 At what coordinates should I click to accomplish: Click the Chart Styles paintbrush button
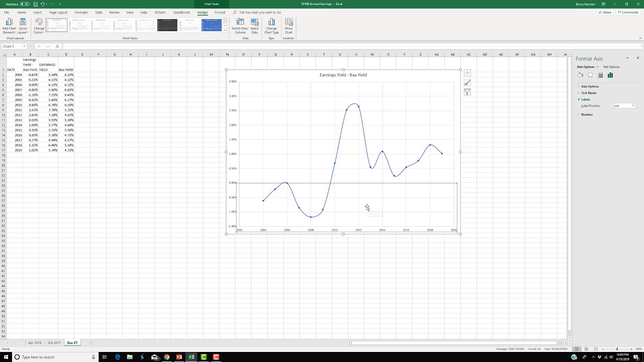coord(467,83)
